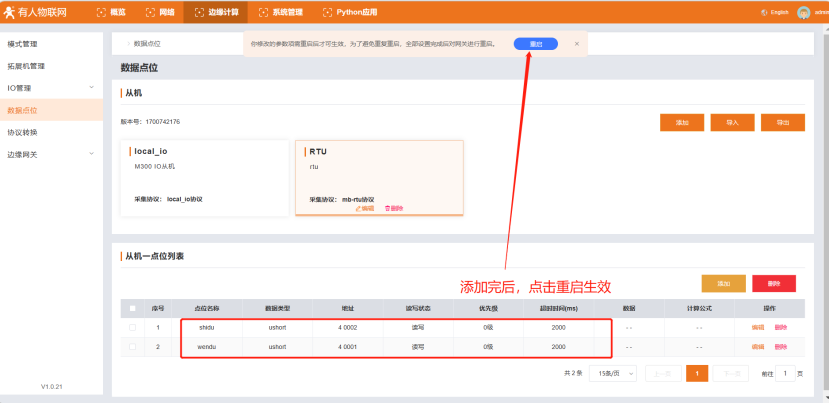The height and width of the screenshot is (403, 829).
Task: Open the 概览 overview tab
Action: [x=112, y=12]
